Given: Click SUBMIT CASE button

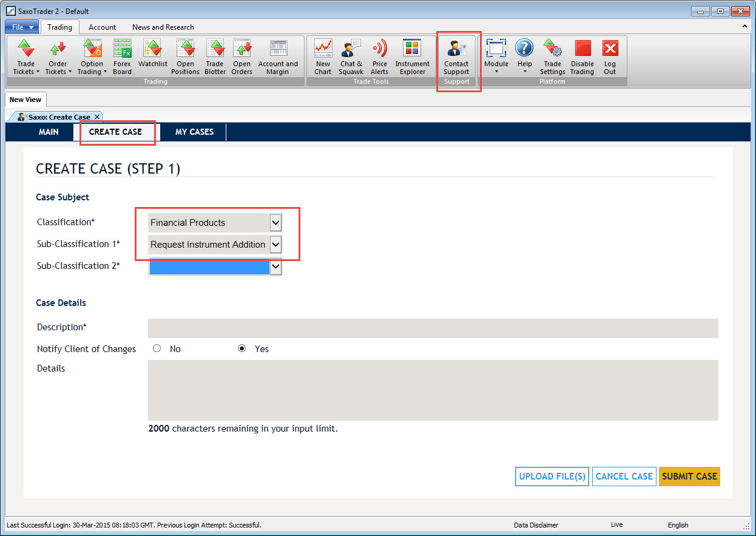Looking at the screenshot, I should tap(689, 477).
